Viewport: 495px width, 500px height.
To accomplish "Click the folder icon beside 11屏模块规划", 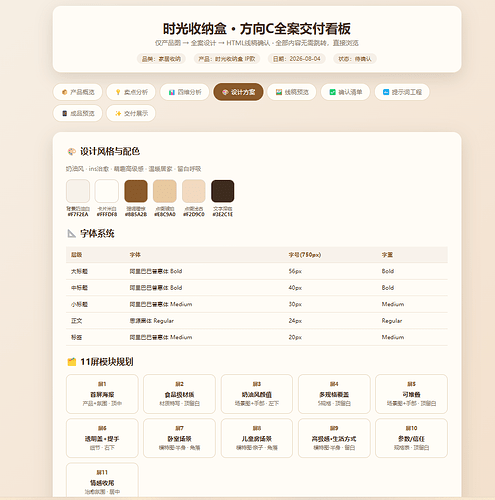I will [x=72, y=362].
